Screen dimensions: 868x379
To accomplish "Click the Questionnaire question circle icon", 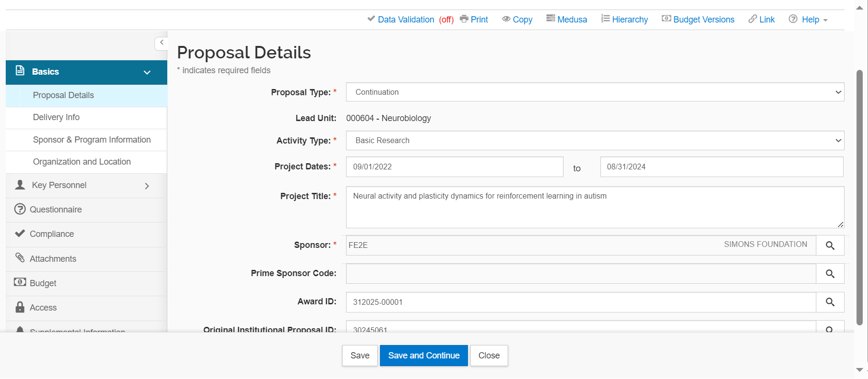I will [20, 209].
